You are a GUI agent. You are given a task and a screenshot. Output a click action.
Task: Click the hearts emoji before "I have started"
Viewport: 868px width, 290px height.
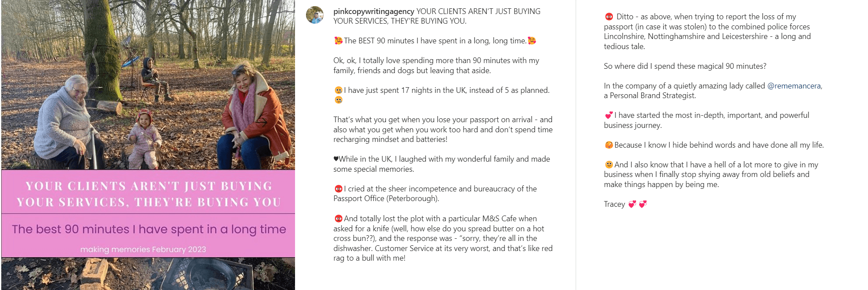[x=608, y=115]
